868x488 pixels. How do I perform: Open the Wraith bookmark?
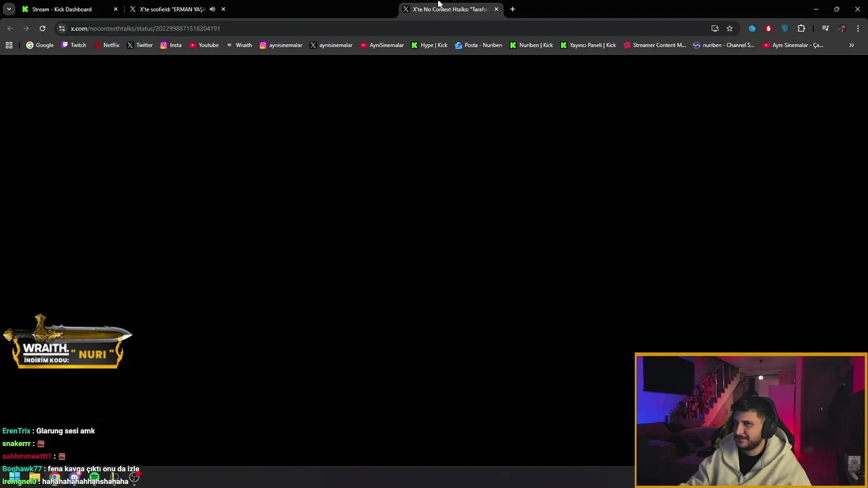click(239, 45)
